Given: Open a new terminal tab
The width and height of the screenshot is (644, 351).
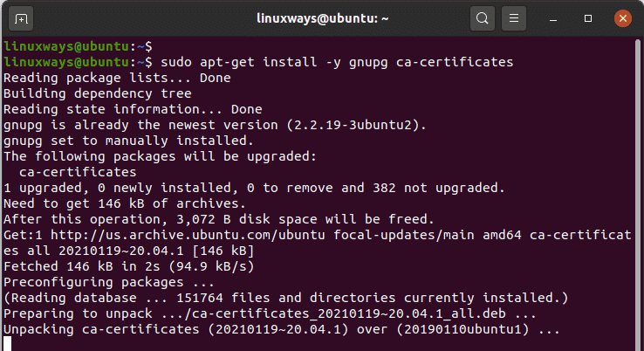Looking at the screenshot, I should pos(21,18).
